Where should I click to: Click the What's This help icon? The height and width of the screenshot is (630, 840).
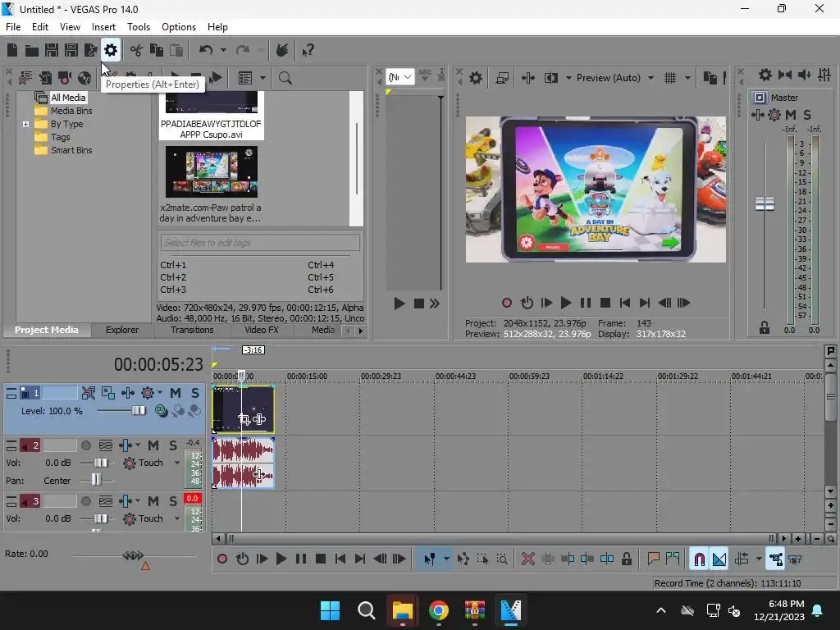tap(308, 50)
